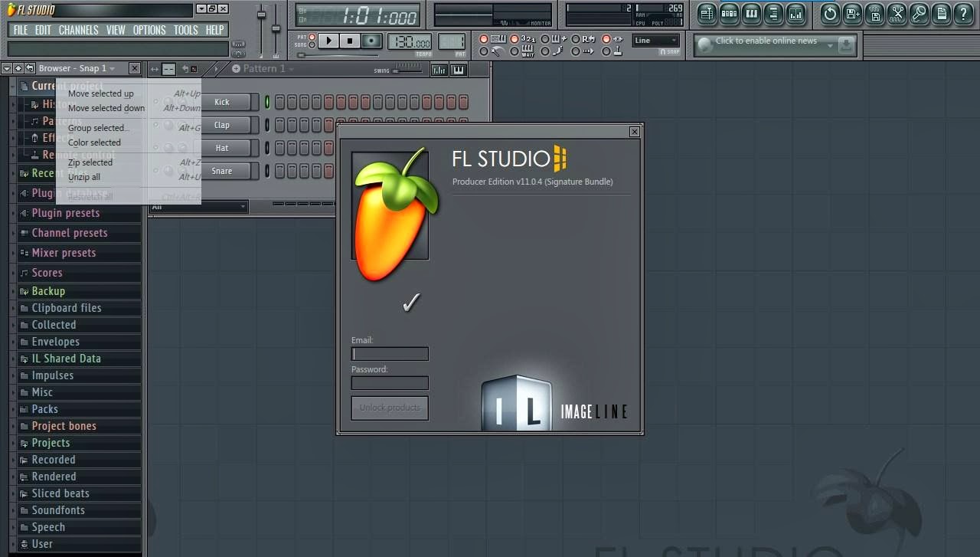
Task: Toggle wait for input to start playing
Action: click(514, 52)
